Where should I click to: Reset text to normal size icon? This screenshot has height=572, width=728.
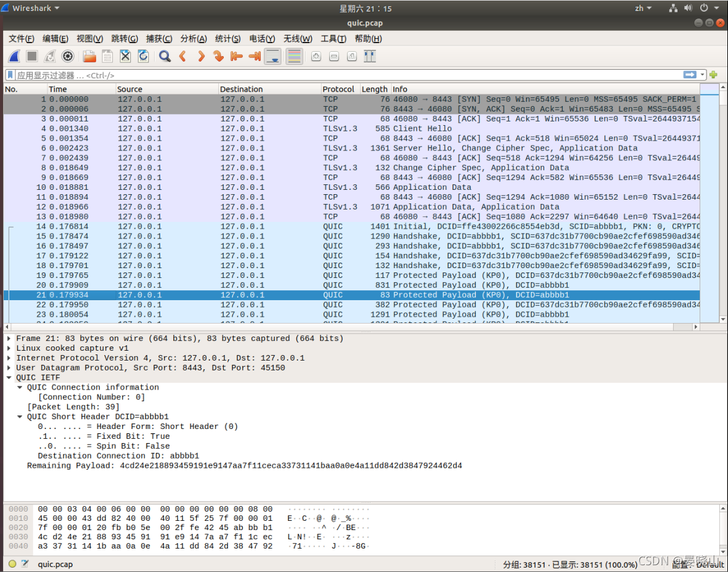tap(352, 57)
